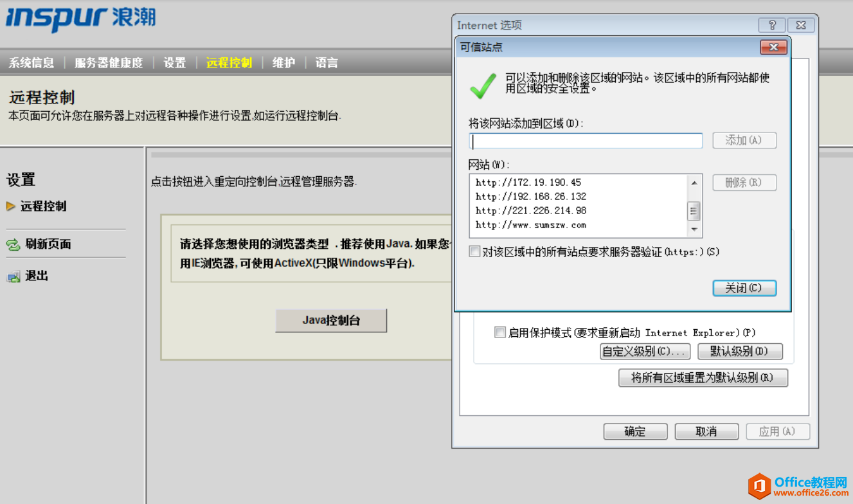Screen dimensions: 853x504
Task: Click the sites list scroll up arrow
Action: pyautogui.click(x=694, y=183)
